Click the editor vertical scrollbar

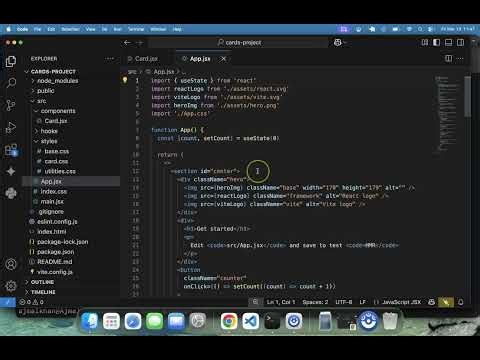[x=468, y=97]
